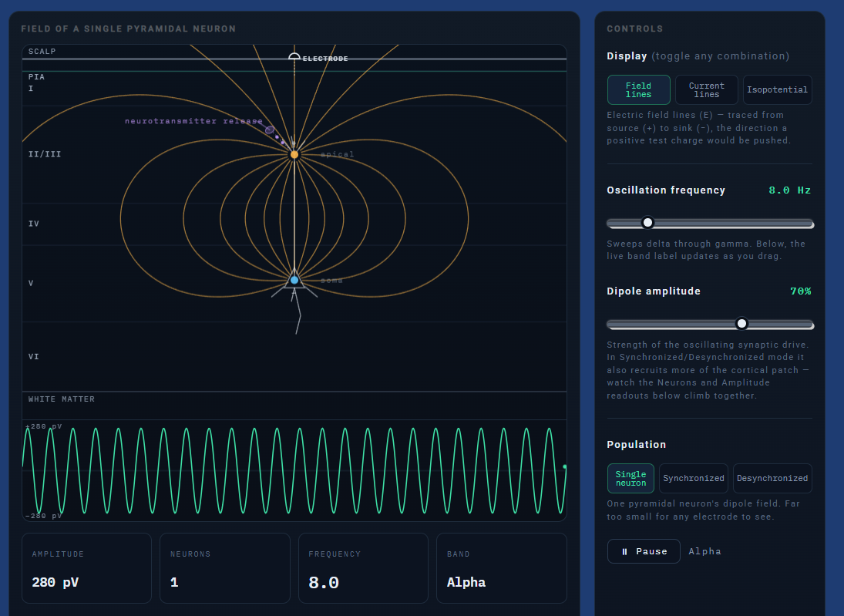
Task: Click the soma label
Action: tap(331, 281)
